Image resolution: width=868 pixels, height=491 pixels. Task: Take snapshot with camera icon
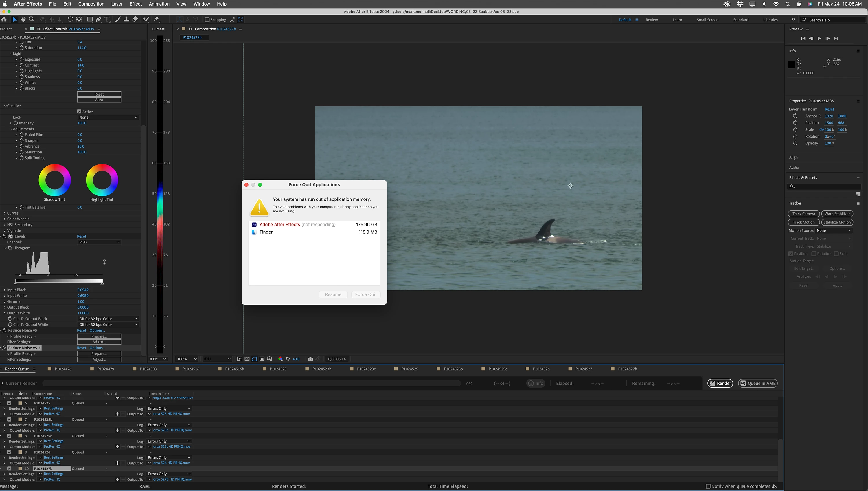[x=310, y=359]
